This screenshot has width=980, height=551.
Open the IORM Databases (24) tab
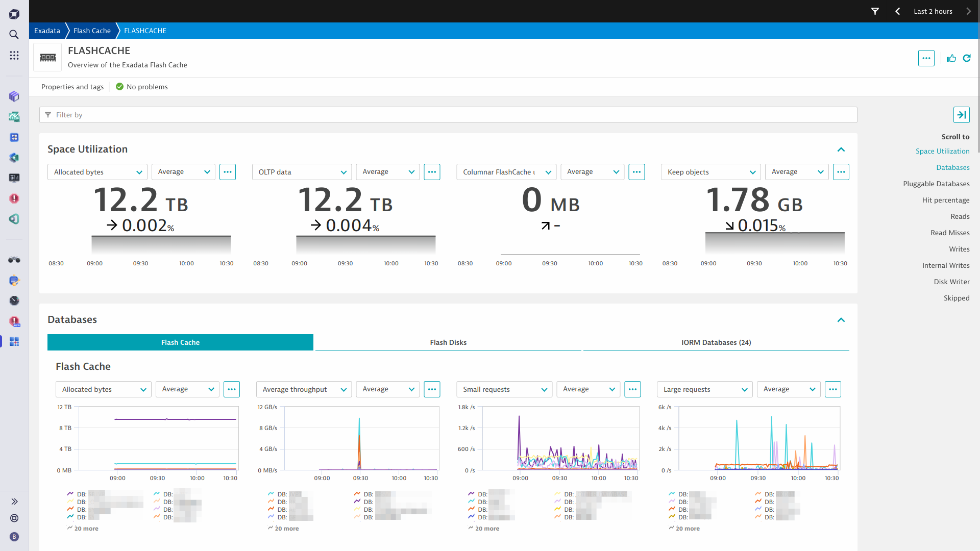pyautogui.click(x=716, y=342)
